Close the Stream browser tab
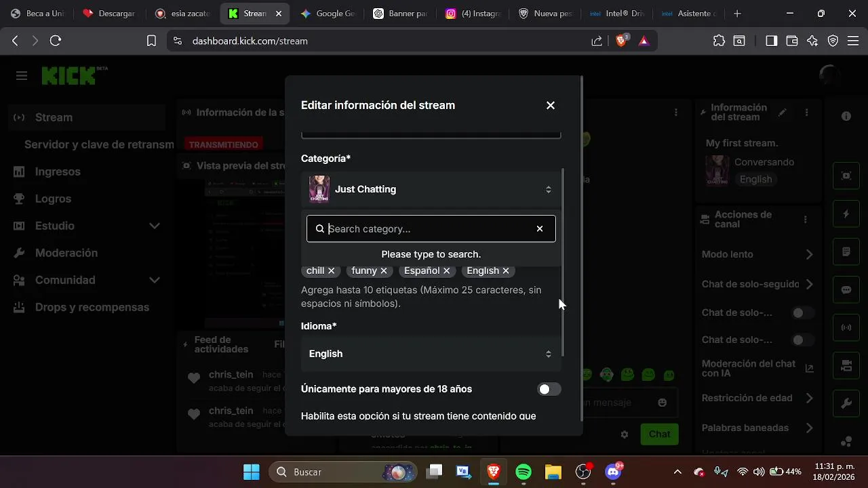The height and width of the screenshot is (488, 868). [x=278, y=14]
